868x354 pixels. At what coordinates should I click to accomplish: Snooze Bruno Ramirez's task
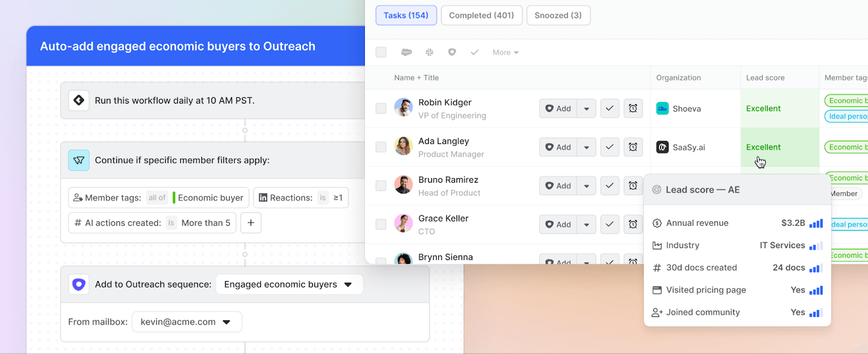[x=633, y=186]
